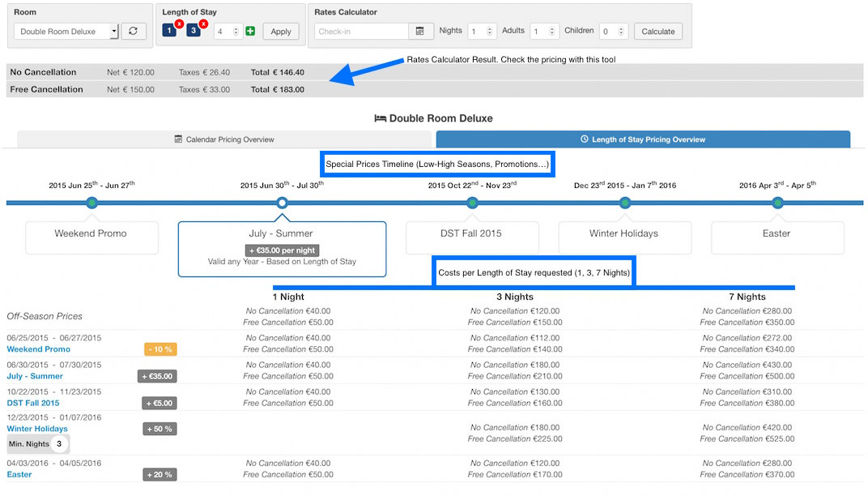Focus the Check-in date input field
The image size is (868, 496).
(x=361, y=32)
